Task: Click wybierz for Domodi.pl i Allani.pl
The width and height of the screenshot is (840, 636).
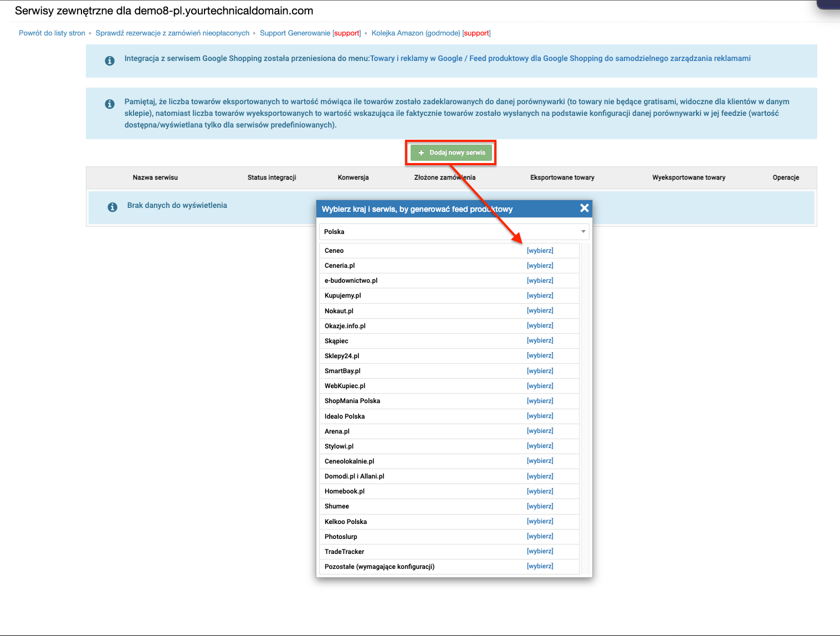Action: [x=540, y=476]
